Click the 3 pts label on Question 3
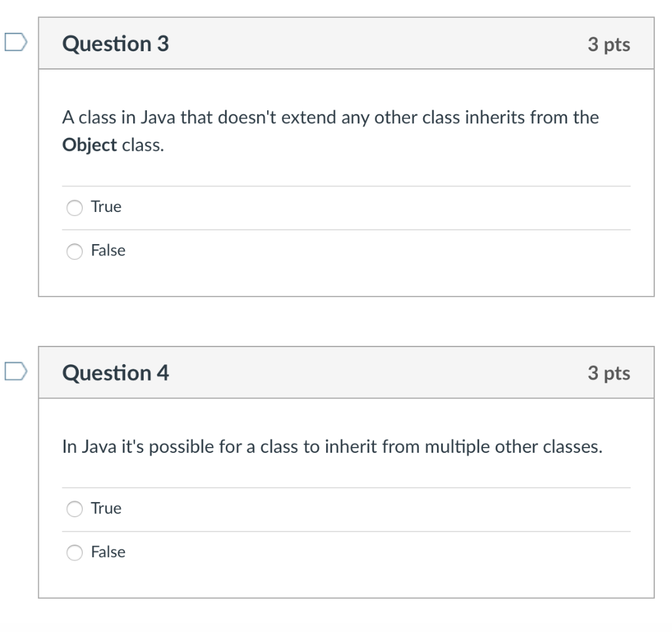Viewport: 672px width, 632px height. point(610,44)
